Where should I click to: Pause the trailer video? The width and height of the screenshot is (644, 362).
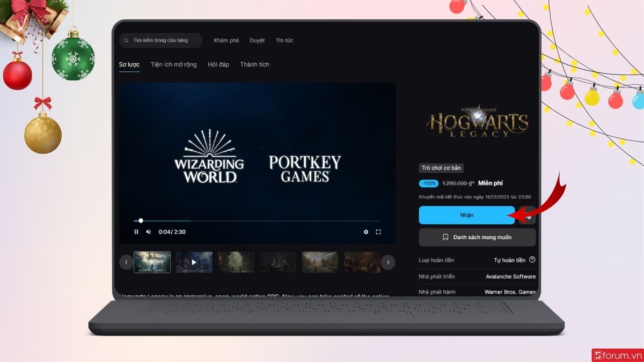pyautogui.click(x=136, y=232)
